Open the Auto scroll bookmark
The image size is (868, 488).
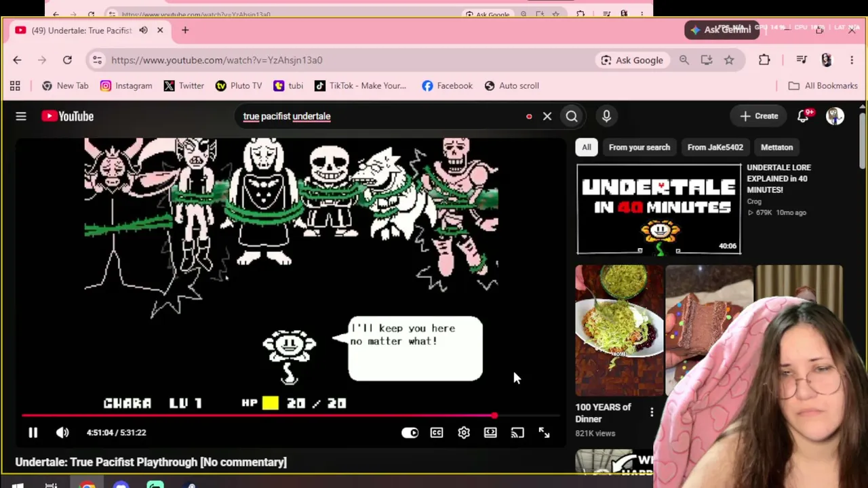point(512,86)
